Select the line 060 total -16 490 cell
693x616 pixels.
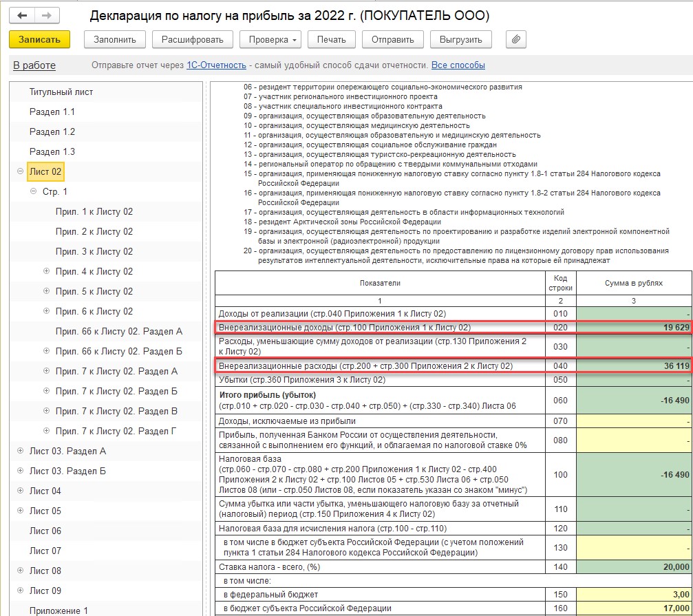point(634,401)
